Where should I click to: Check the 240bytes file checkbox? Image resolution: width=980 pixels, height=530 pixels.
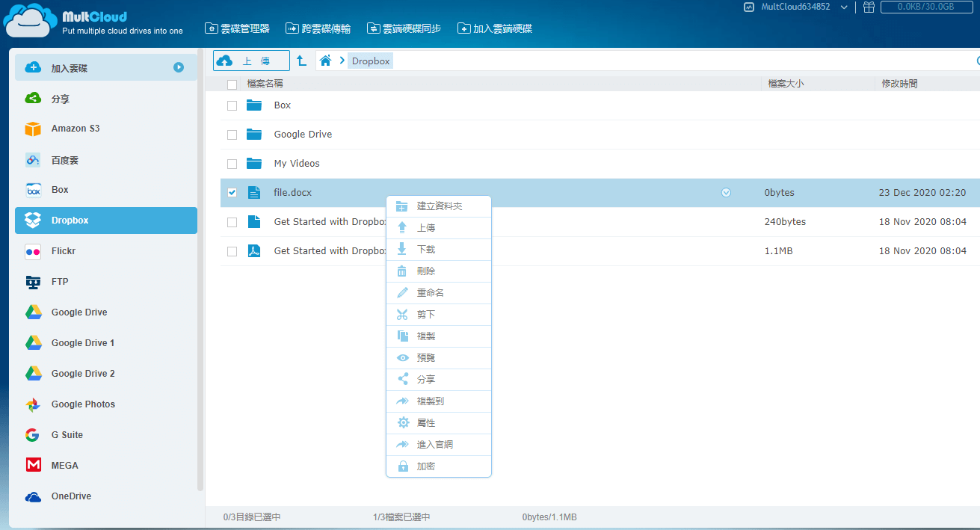[x=232, y=222]
